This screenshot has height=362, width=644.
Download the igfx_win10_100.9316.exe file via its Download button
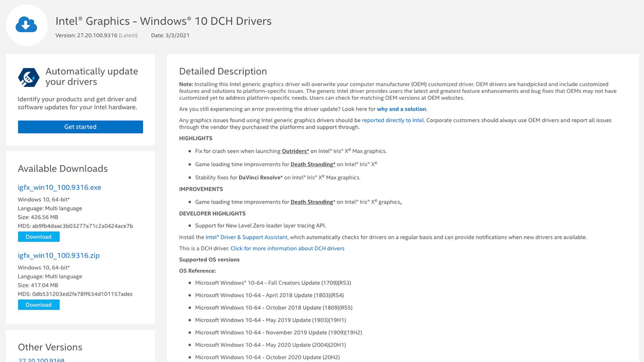pos(39,237)
